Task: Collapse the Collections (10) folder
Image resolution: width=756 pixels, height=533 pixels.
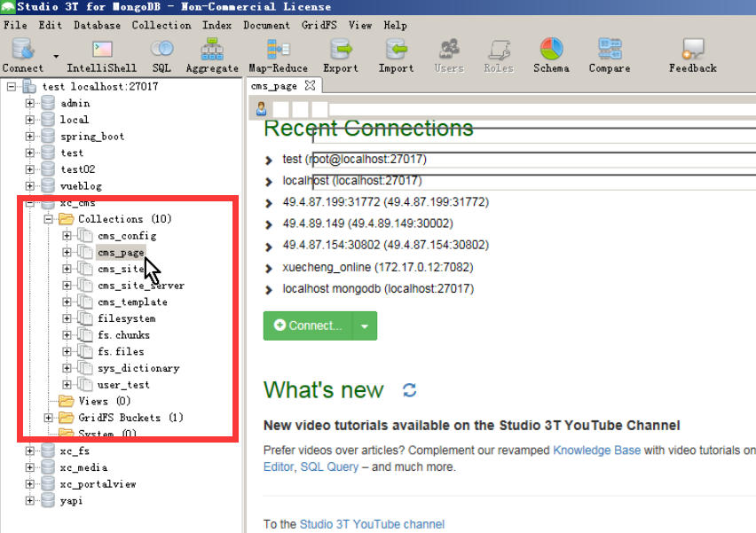Action: (48, 219)
